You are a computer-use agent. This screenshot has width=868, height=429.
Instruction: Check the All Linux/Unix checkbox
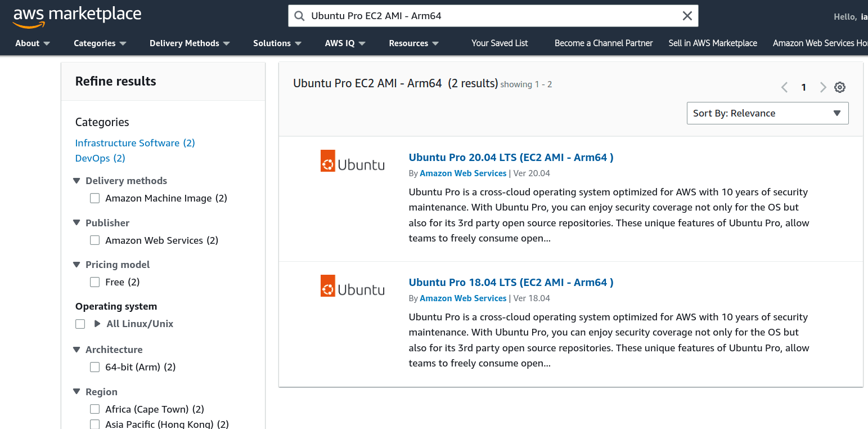pyautogui.click(x=80, y=324)
